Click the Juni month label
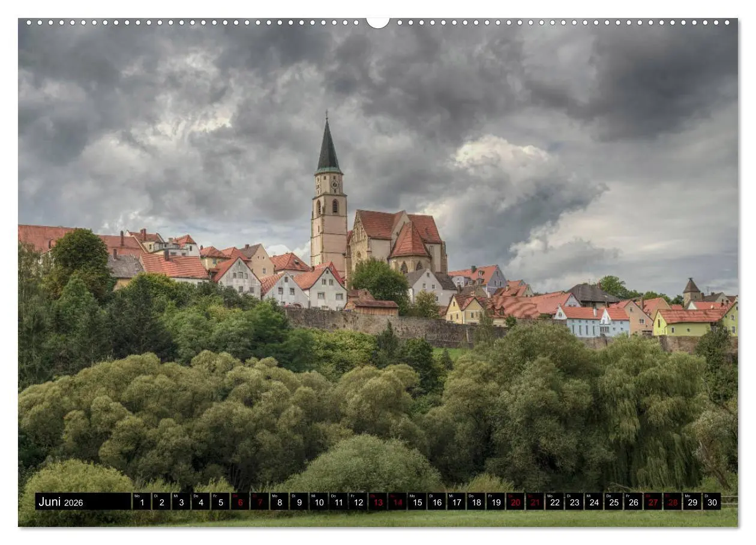The width and height of the screenshot is (756, 545). point(51,503)
